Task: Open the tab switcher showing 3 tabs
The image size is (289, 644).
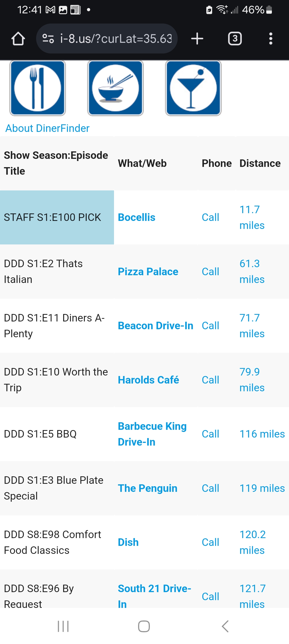Action: point(235,39)
